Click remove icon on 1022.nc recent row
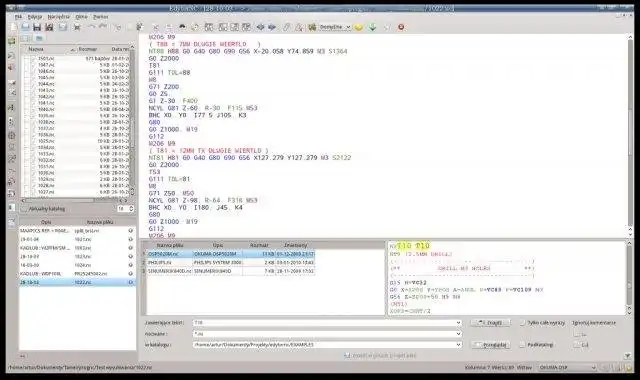 131,282
